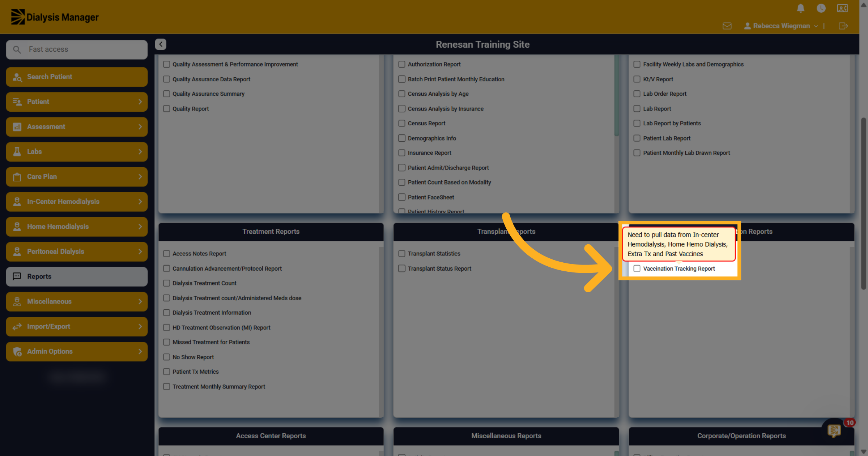Image resolution: width=868 pixels, height=456 pixels.
Task: Expand the Miscellaneous chevron
Action: pos(140,301)
